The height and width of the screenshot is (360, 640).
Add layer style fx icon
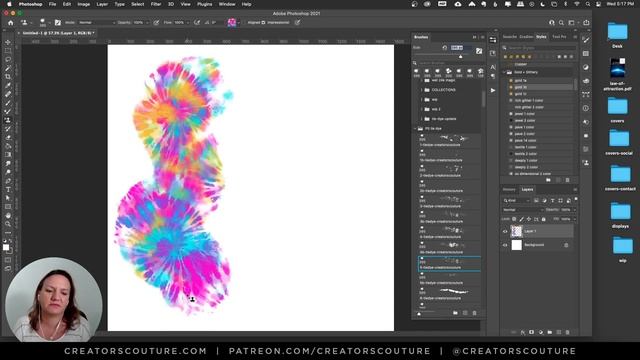(x=522, y=332)
